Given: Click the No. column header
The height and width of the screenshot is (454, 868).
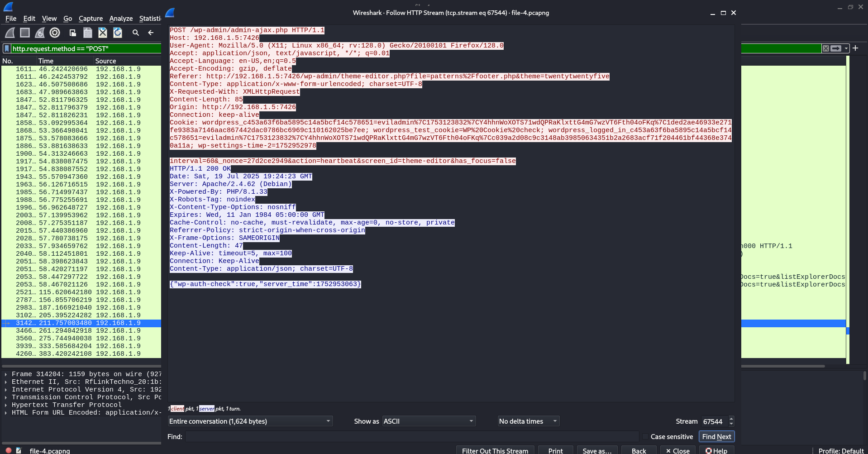Looking at the screenshot, I should 19,61.
